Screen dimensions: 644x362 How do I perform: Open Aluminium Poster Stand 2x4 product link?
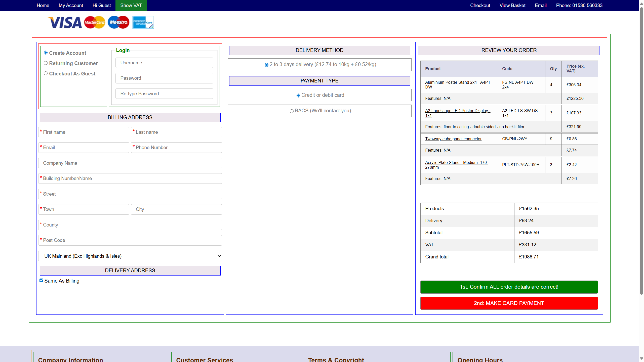click(458, 84)
